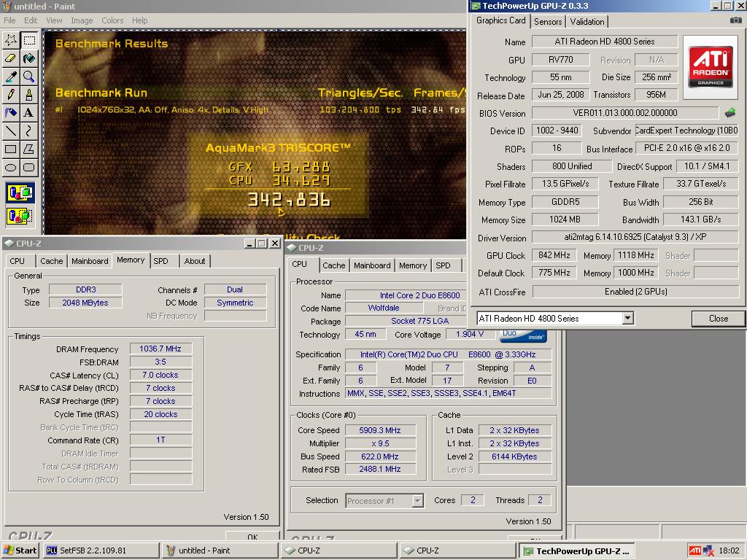Click the system clock showing 18:02
This screenshot has width=747, height=560.
729,551
